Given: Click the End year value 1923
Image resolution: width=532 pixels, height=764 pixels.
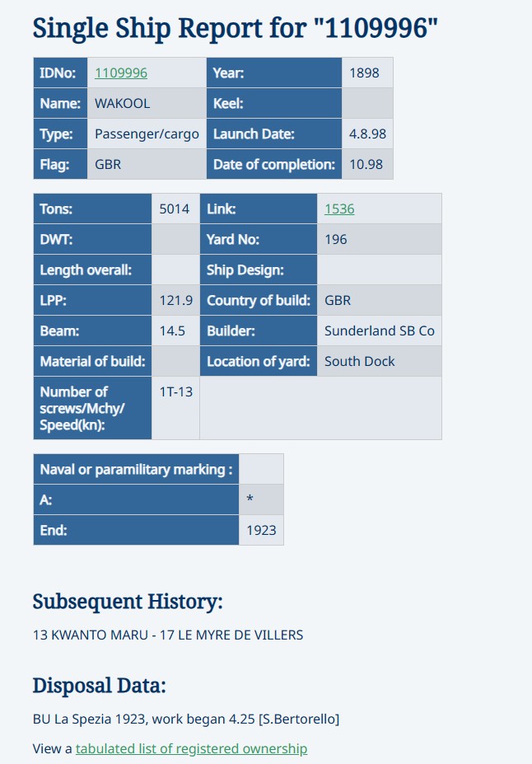Looking at the screenshot, I should coord(261,530).
